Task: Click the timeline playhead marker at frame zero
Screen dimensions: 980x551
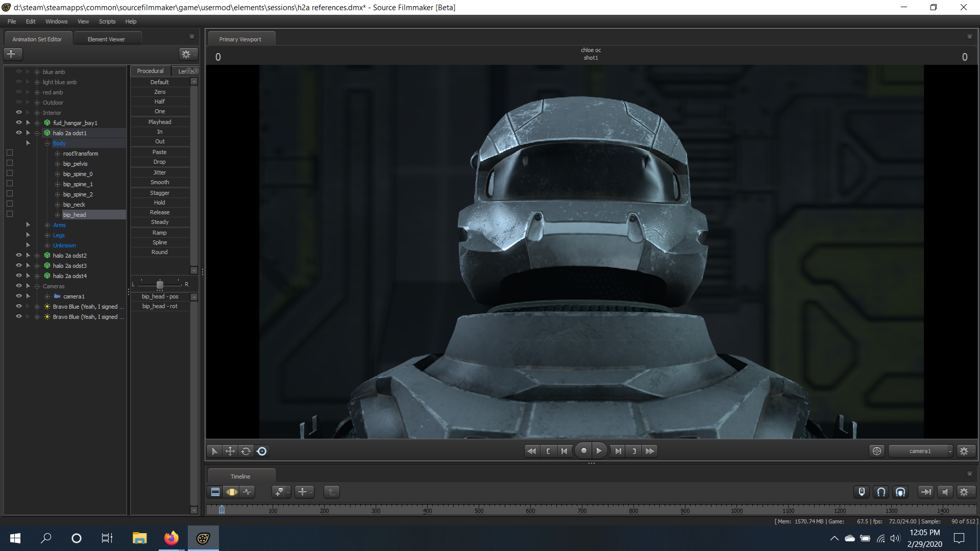Action: click(222, 509)
